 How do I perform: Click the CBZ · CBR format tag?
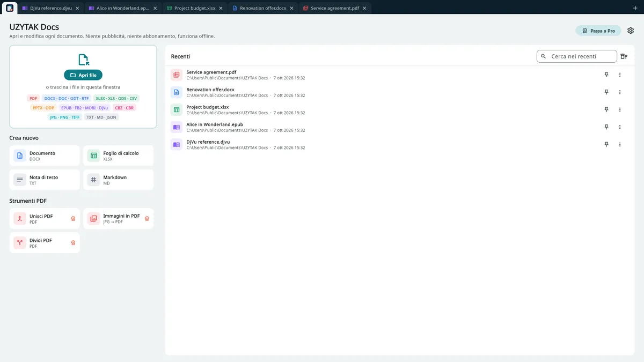124,108
